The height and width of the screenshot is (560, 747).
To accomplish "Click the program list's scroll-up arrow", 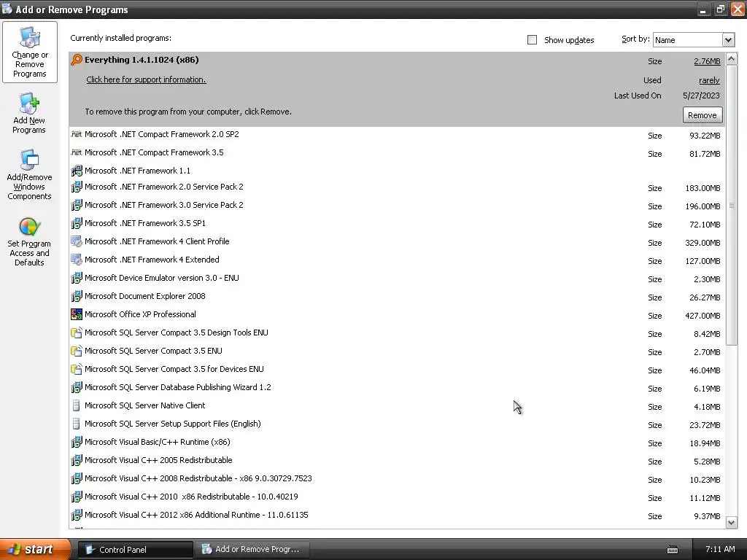I will click(x=731, y=59).
